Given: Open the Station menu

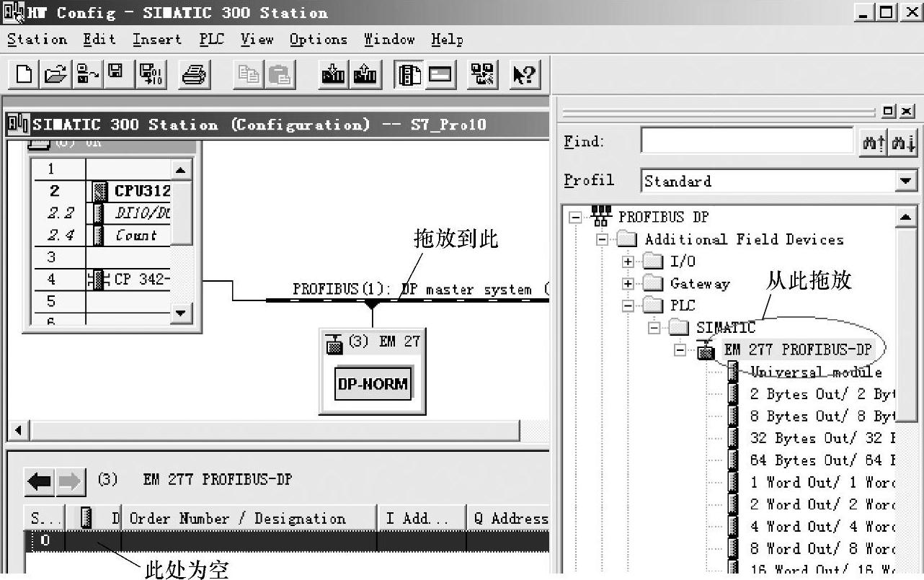Looking at the screenshot, I should click(37, 40).
